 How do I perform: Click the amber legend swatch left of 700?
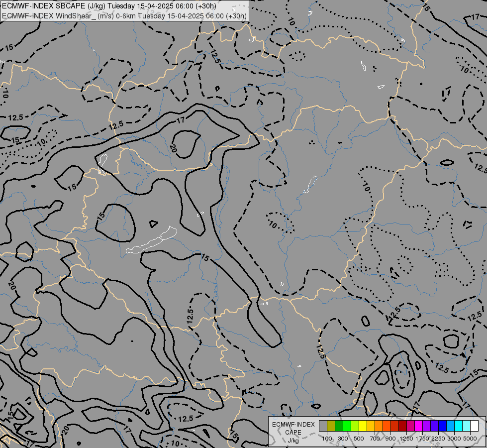[x=371, y=426]
